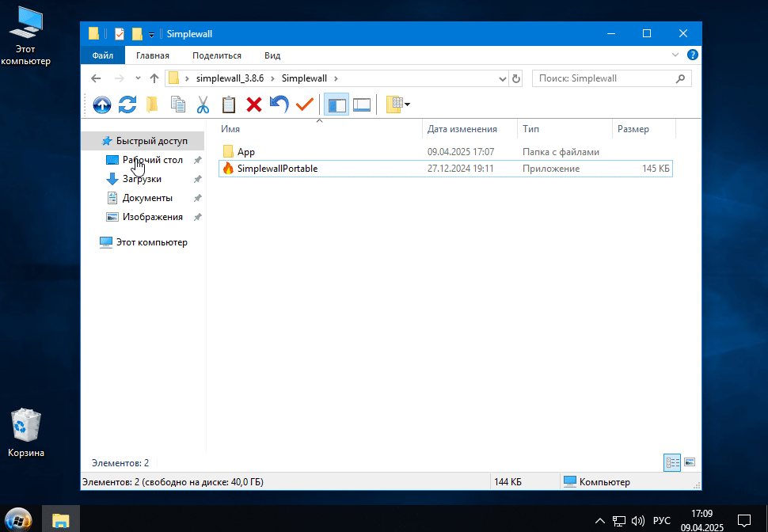
Task: Click the Simplewall breadcrumb in the address bar
Action: [304, 78]
